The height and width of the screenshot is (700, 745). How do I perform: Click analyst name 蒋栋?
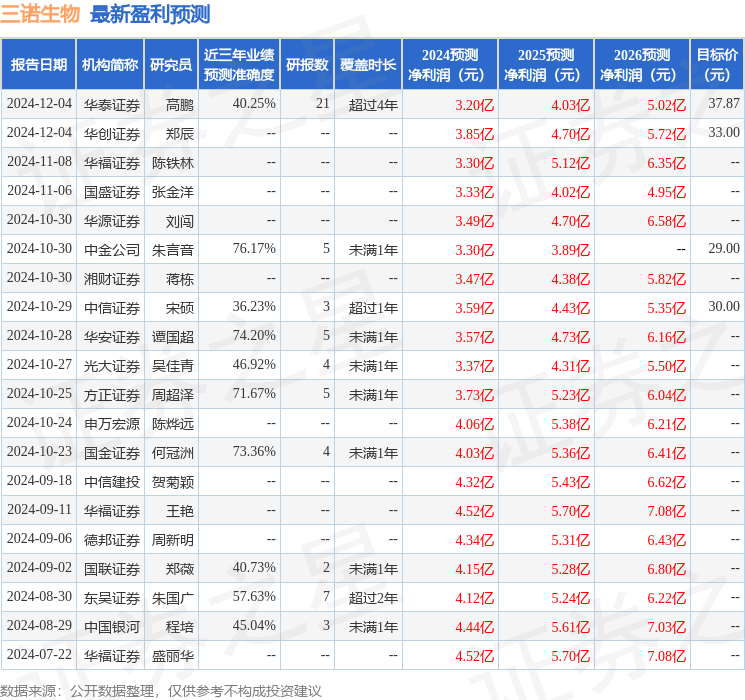coord(180,279)
